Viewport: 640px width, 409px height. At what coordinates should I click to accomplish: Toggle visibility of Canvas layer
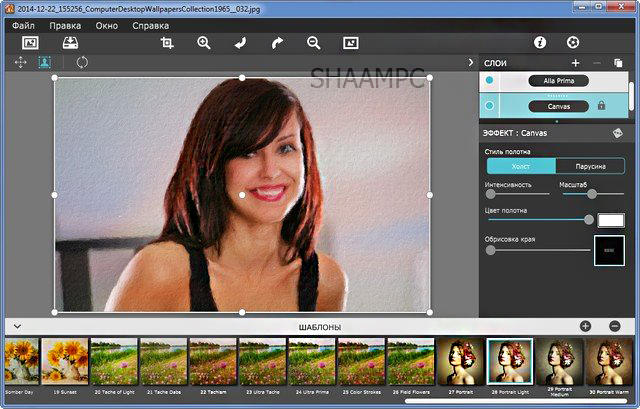489,106
